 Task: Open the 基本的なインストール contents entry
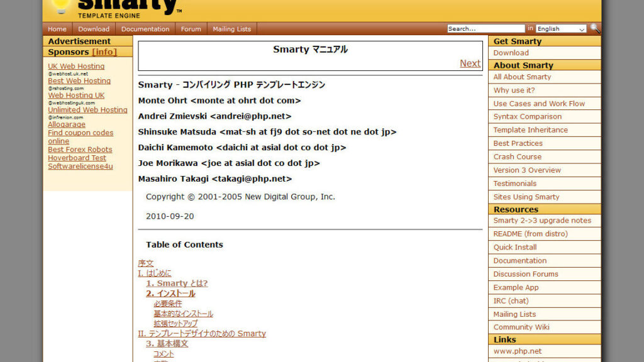pyautogui.click(x=183, y=314)
